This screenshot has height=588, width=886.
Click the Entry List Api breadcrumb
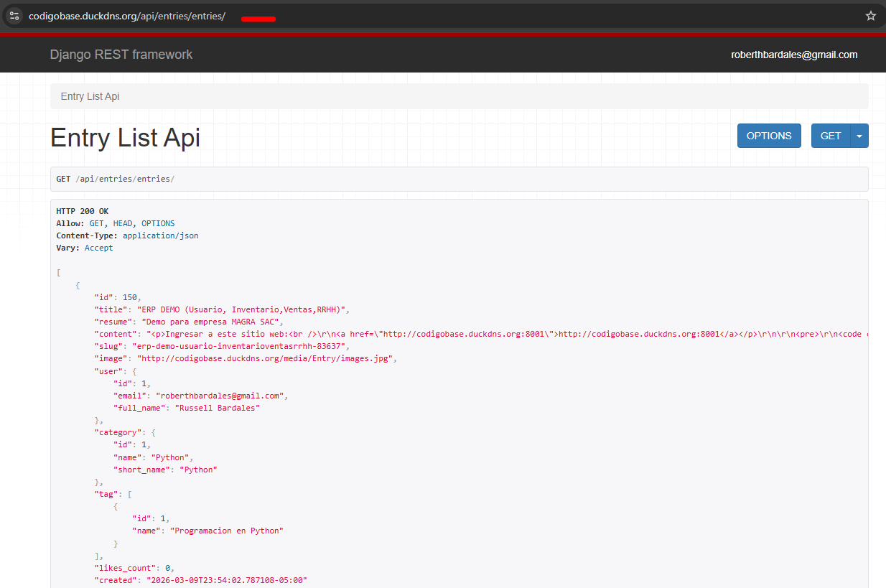90,96
